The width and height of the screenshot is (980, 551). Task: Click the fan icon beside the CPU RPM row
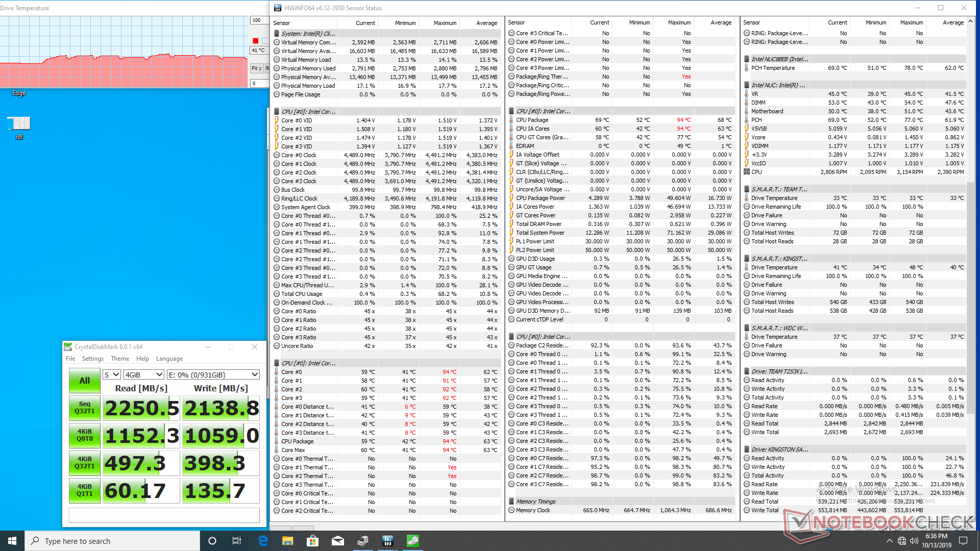(x=747, y=172)
